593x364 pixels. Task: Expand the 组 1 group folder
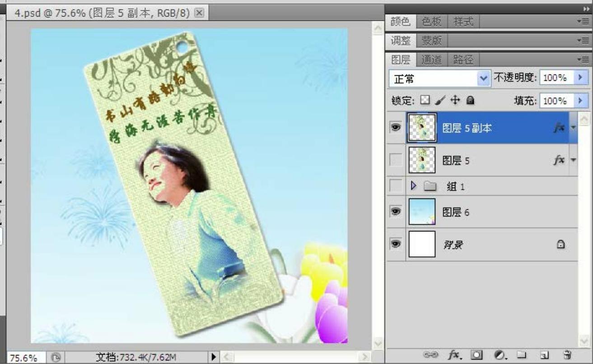(413, 186)
